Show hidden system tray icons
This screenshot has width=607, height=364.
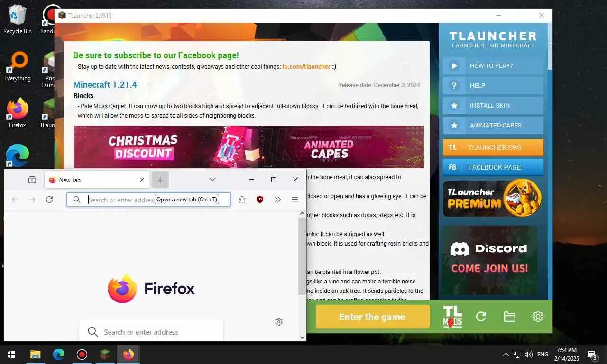506,355
